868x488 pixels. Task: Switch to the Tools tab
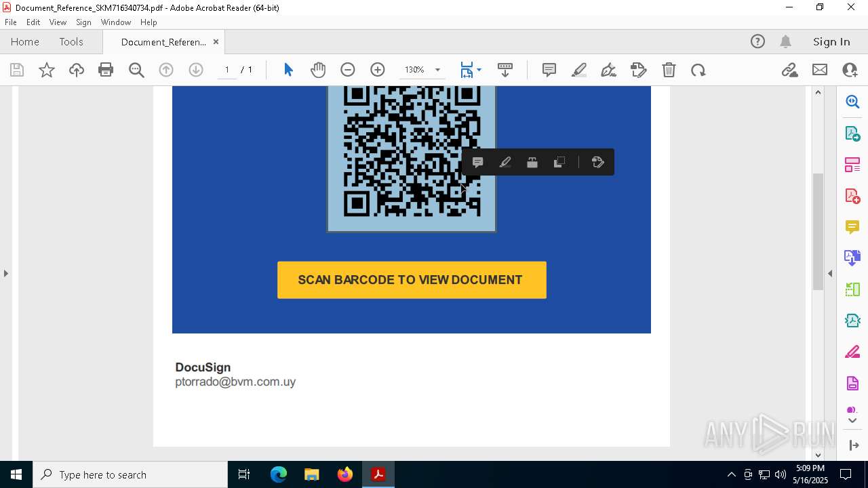pos(71,41)
